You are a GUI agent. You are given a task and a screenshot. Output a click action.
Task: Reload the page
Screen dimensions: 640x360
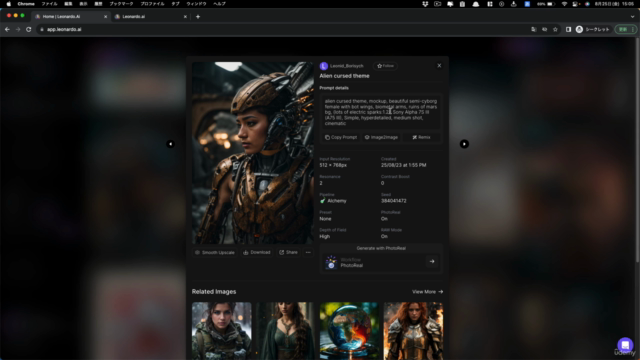click(x=29, y=29)
